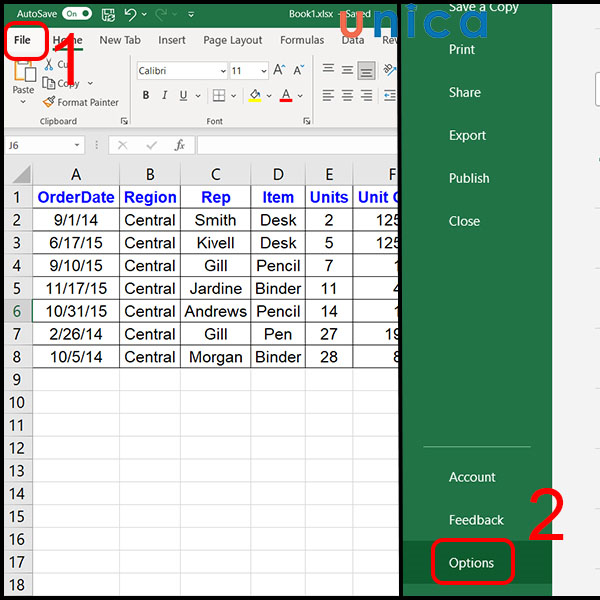Click the Undo arrow icon
Viewport: 600px width, 600px height.
(x=130, y=14)
